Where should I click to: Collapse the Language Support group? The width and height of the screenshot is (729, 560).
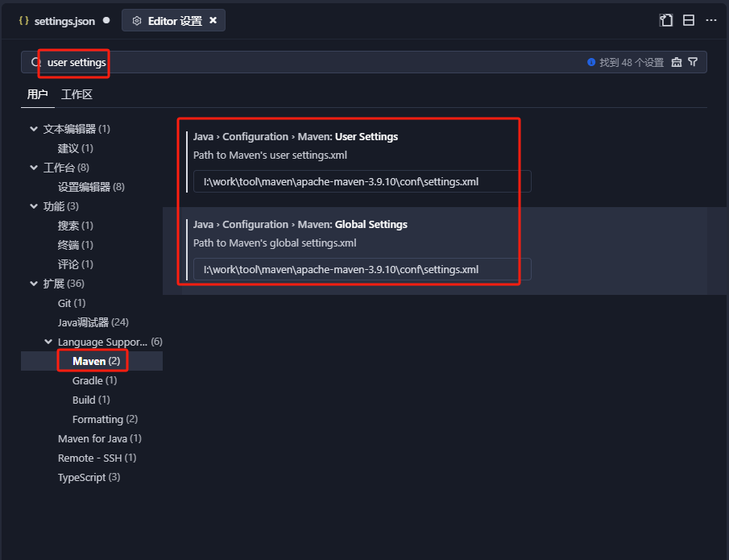point(48,341)
